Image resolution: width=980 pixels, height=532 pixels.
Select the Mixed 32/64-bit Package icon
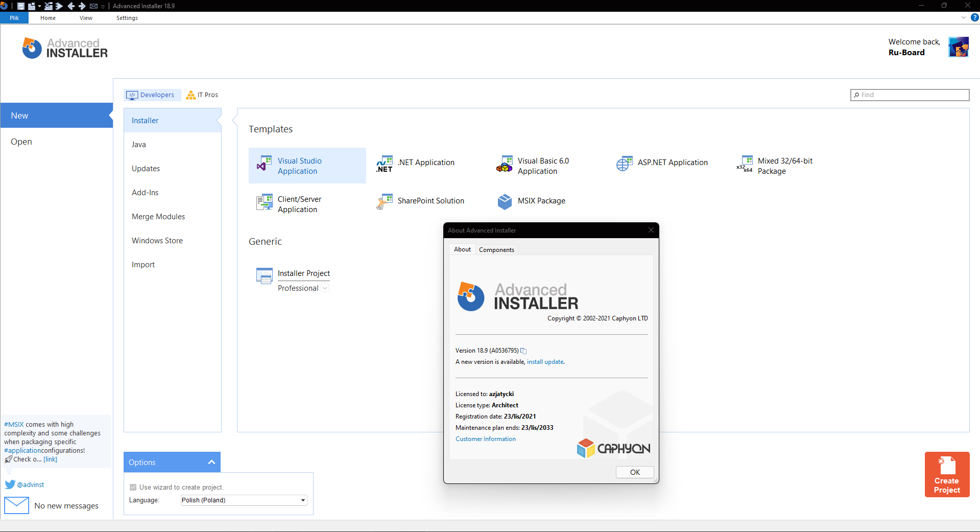745,164
